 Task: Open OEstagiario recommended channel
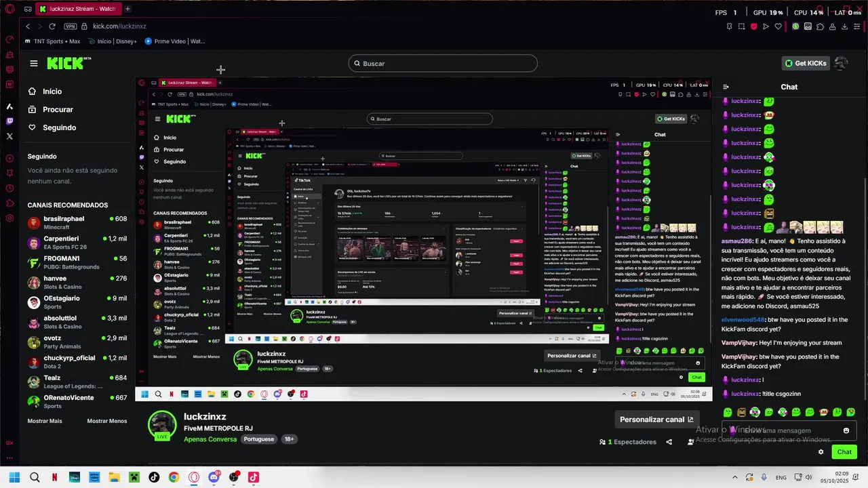[77, 302]
